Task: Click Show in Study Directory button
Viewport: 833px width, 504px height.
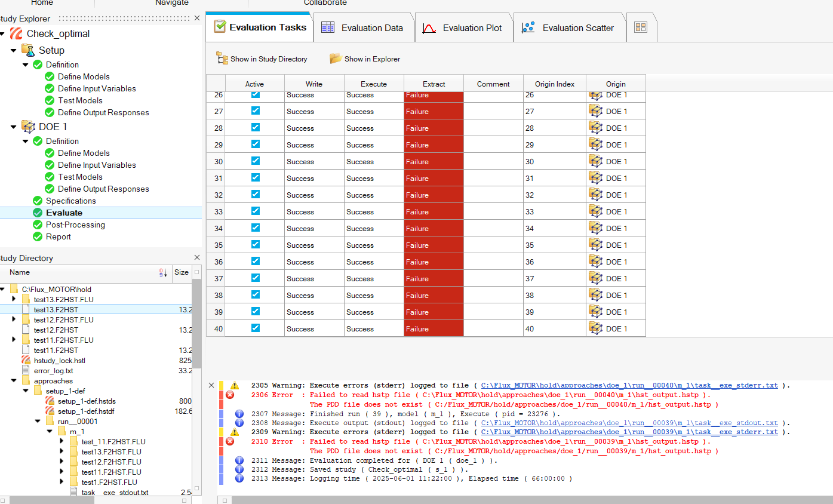Action: (262, 59)
